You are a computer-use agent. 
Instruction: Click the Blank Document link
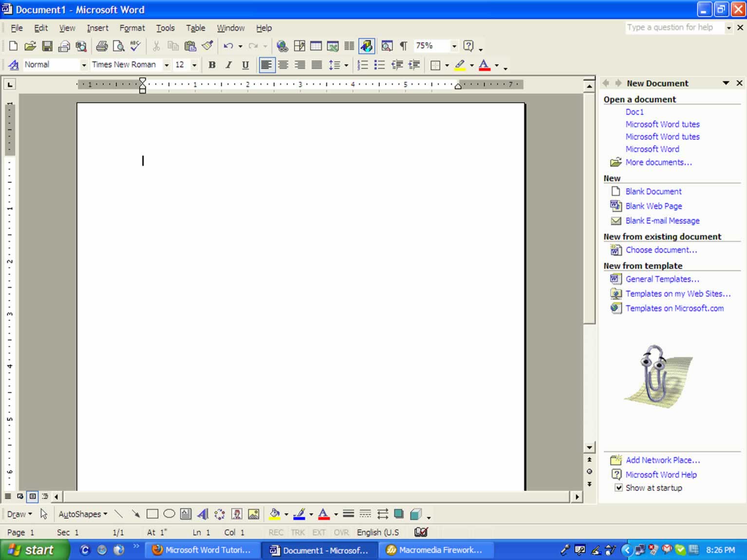click(x=654, y=191)
